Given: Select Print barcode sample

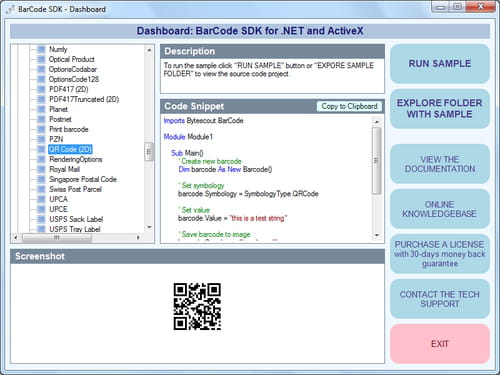Looking at the screenshot, I should [x=69, y=129].
